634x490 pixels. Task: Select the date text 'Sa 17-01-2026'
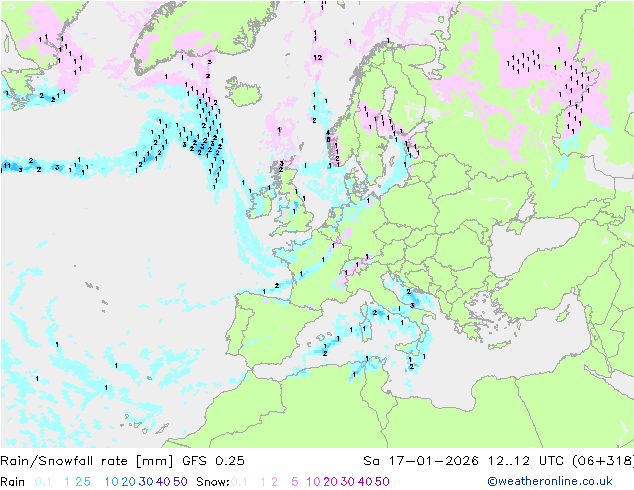pos(421,461)
